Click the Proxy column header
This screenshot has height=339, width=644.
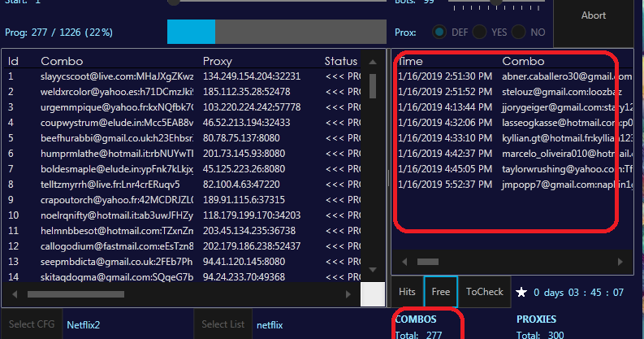tap(218, 61)
